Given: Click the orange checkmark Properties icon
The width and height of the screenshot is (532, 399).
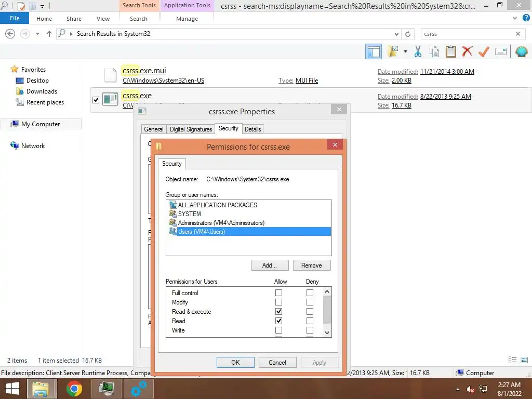Looking at the screenshot, I should (484, 51).
